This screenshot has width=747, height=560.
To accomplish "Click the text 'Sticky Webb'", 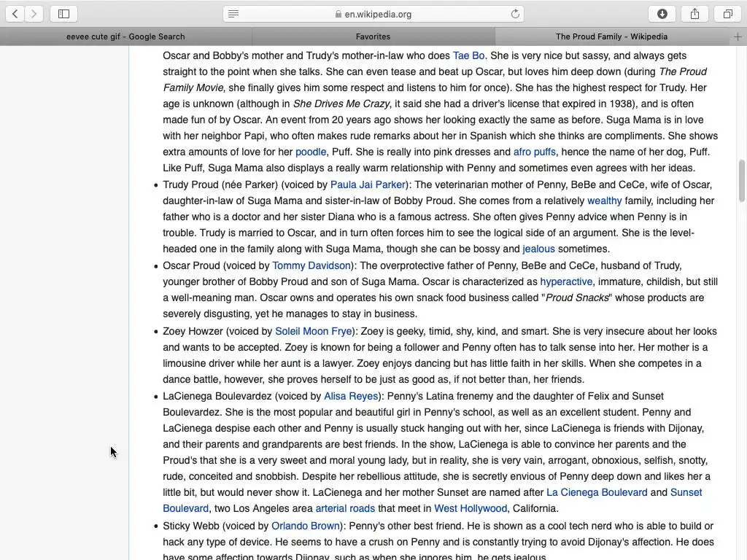I will [x=190, y=526].
